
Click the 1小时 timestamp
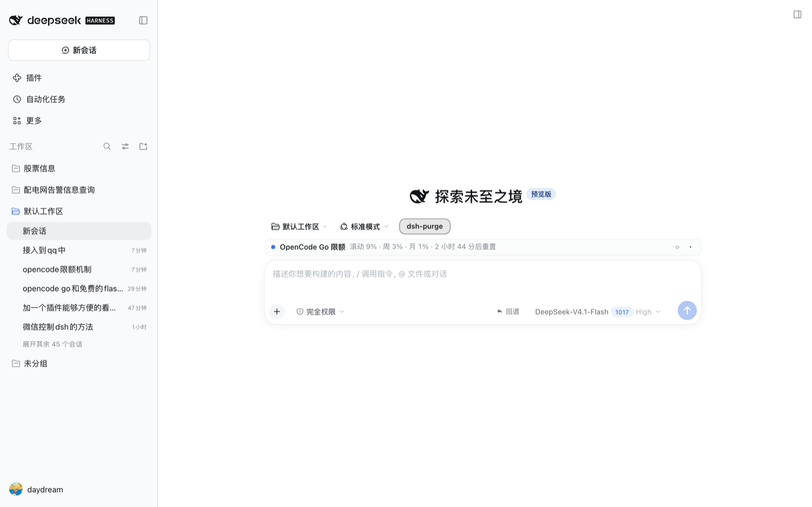pyautogui.click(x=139, y=327)
